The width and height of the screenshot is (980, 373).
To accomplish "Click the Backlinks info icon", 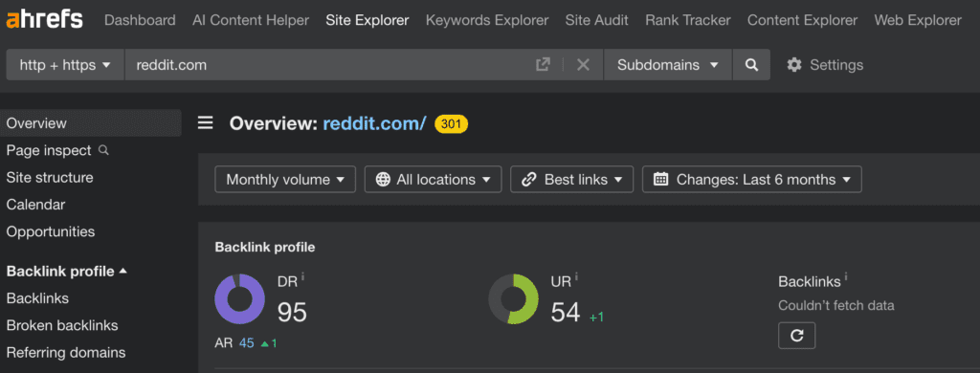I will 846,276.
